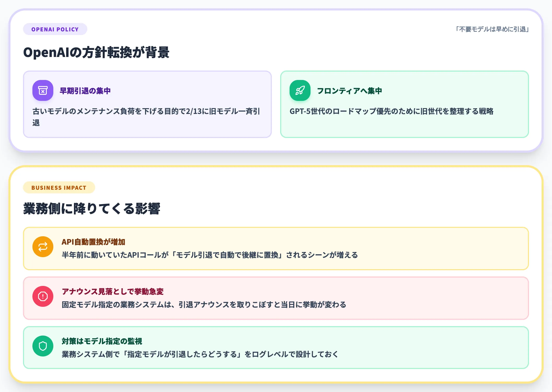Viewport: 552px width, 392px height.
Task: Click the アナウンス見落としで挙動急変 heading
Action: click(113, 291)
